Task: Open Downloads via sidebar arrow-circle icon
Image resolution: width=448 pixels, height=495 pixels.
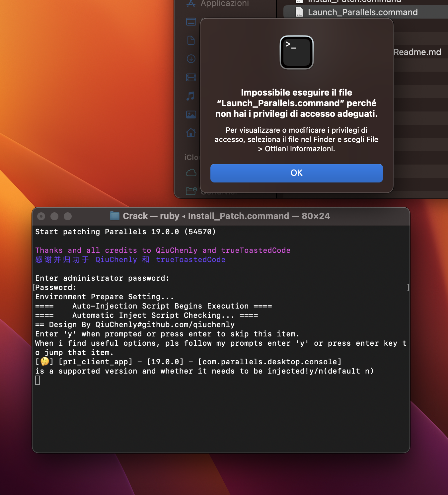Action: pos(191,59)
